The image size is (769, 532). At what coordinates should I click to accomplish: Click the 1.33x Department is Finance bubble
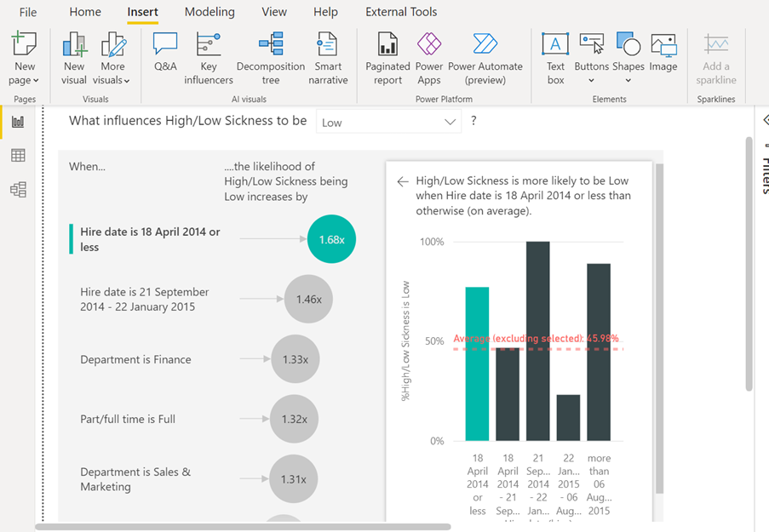point(296,359)
